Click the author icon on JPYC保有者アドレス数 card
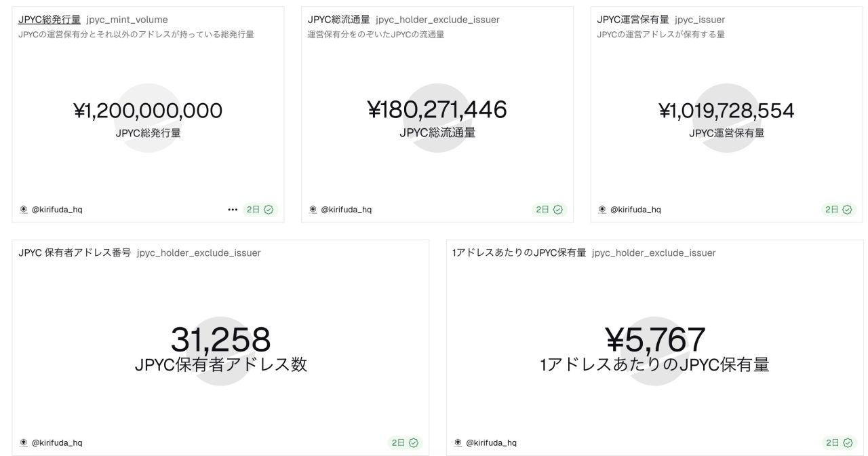The width and height of the screenshot is (868, 456). (x=23, y=442)
